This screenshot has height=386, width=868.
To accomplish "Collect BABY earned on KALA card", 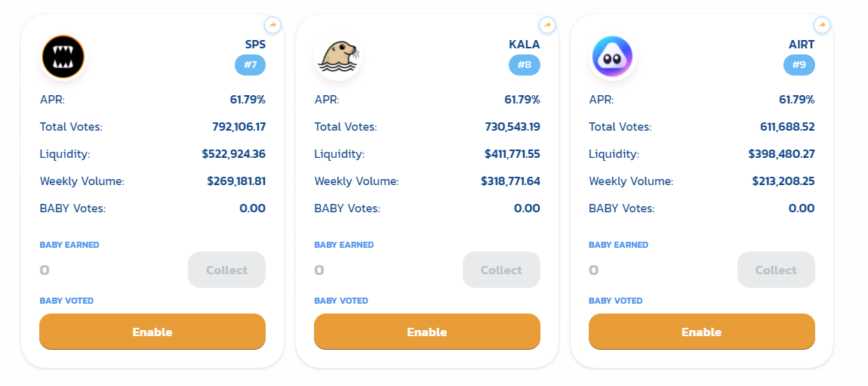I will click(501, 270).
